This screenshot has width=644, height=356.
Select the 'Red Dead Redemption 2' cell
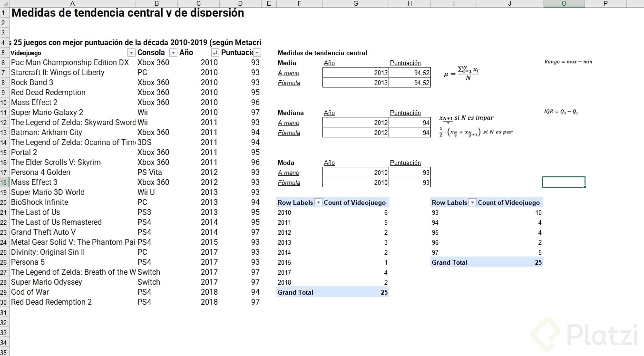tap(72, 302)
